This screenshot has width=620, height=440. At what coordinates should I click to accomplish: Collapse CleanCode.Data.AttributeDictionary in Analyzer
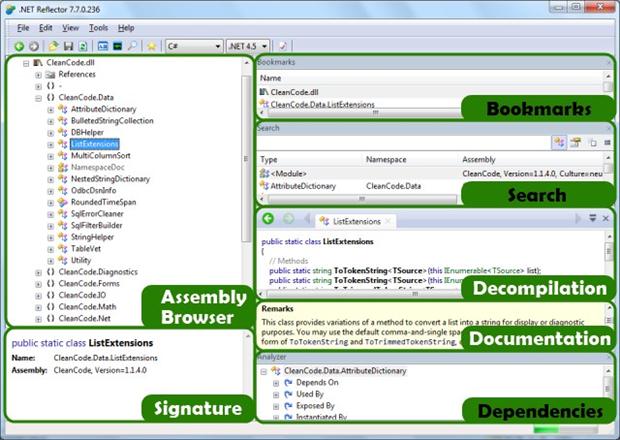pos(264,372)
